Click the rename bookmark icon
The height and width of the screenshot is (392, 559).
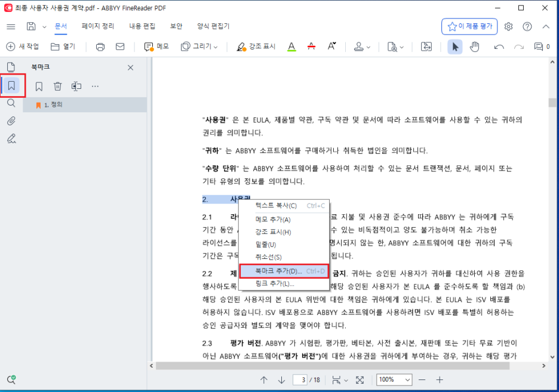pyautogui.click(x=76, y=86)
